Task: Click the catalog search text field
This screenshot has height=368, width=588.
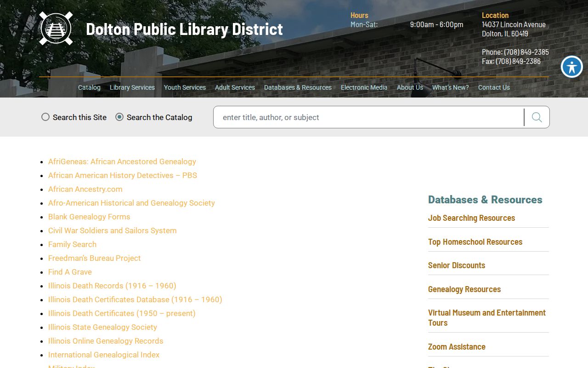Action: tap(368, 117)
